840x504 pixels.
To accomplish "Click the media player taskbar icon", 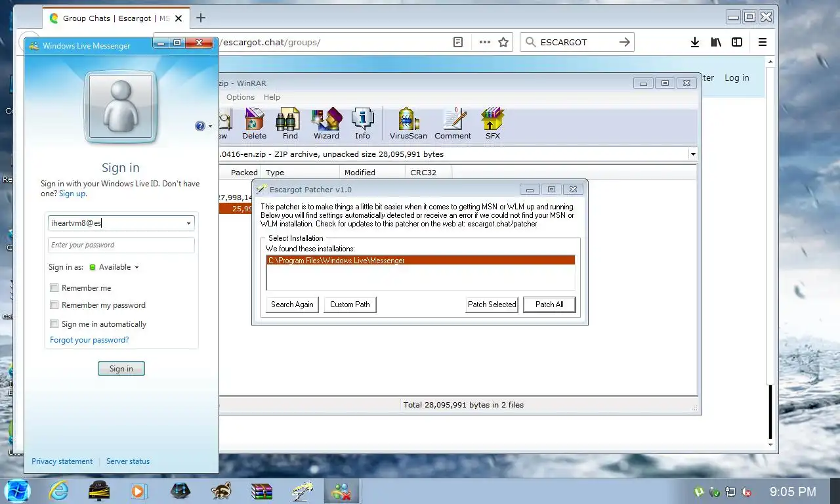I will [x=138, y=491].
